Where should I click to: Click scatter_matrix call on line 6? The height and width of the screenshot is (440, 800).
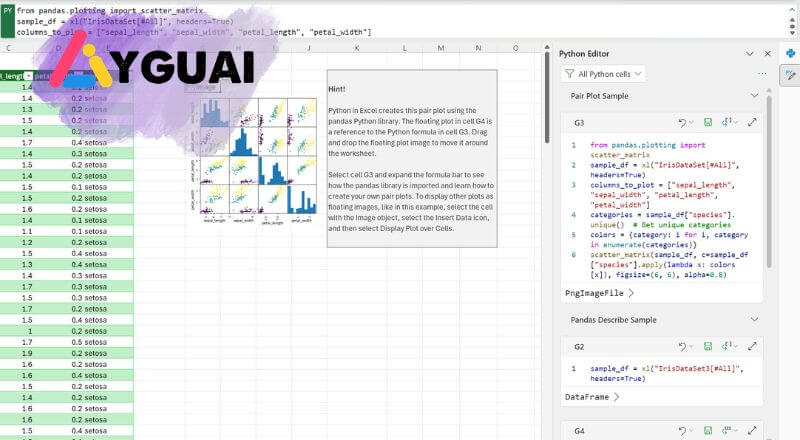[x=669, y=264]
